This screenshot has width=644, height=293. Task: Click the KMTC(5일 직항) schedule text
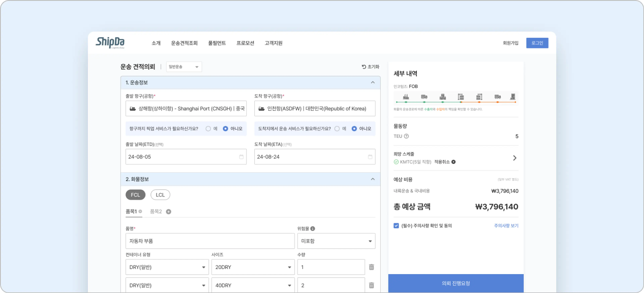[416, 162]
